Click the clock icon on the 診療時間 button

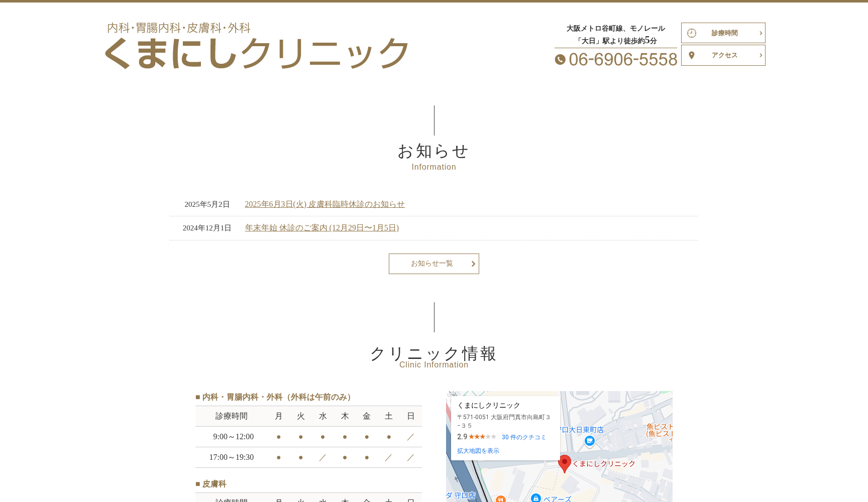pos(692,33)
